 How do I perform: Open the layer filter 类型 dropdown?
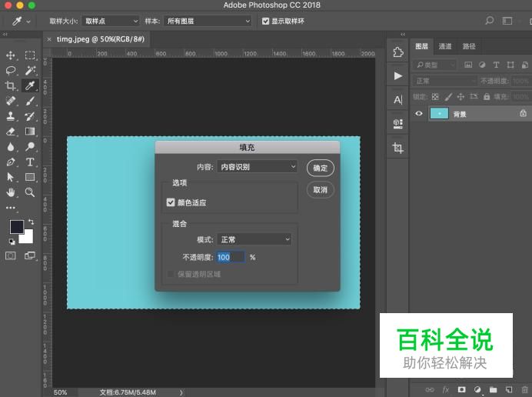tap(434, 65)
